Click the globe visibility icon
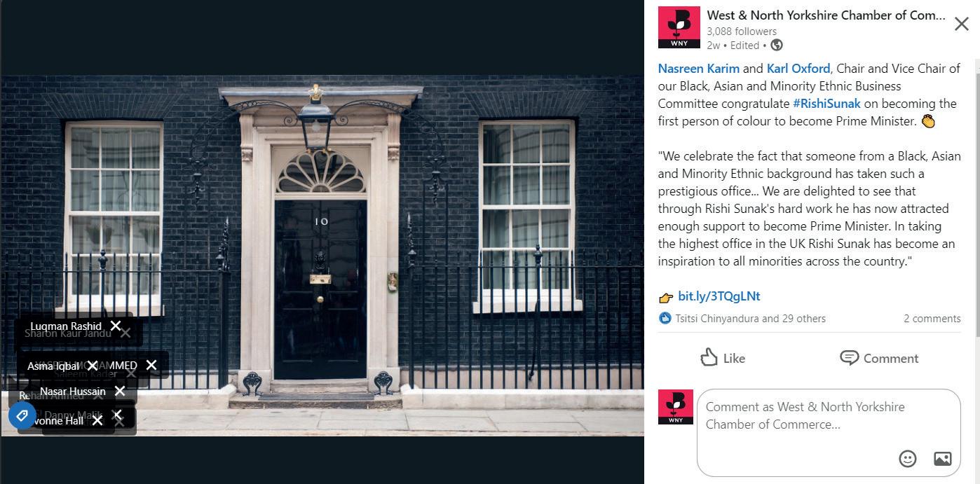The width and height of the screenshot is (980, 484). 777,45
